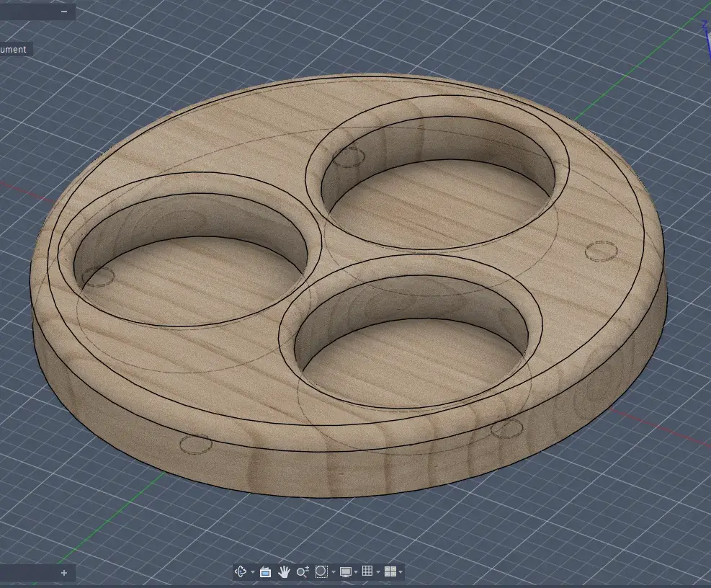Click the Viewports layout icon
Viewport: 711px width, 588px height.
pyautogui.click(x=390, y=571)
